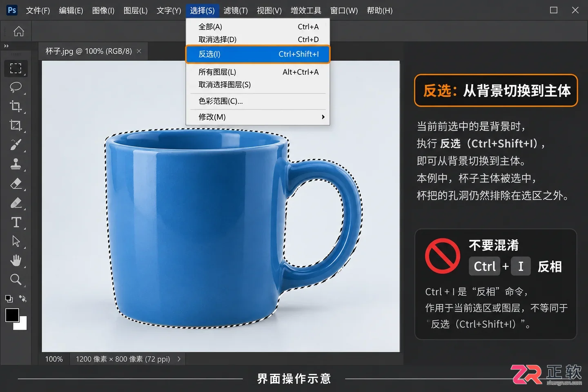This screenshot has width=588, height=392.
Task: Click the 1200 像素 × 800 像素 document info
Action: click(x=123, y=359)
